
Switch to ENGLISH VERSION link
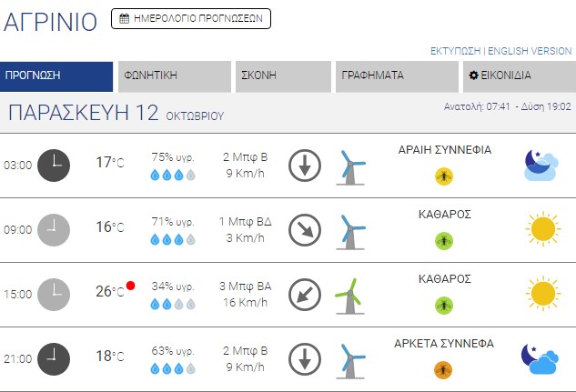[x=530, y=51]
